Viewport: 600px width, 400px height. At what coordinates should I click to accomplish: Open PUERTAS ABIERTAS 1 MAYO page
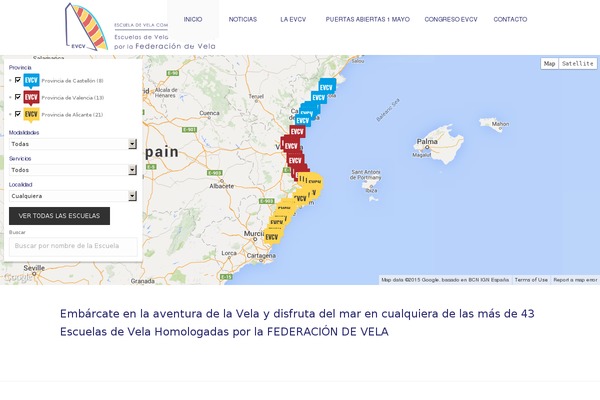(x=367, y=19)
